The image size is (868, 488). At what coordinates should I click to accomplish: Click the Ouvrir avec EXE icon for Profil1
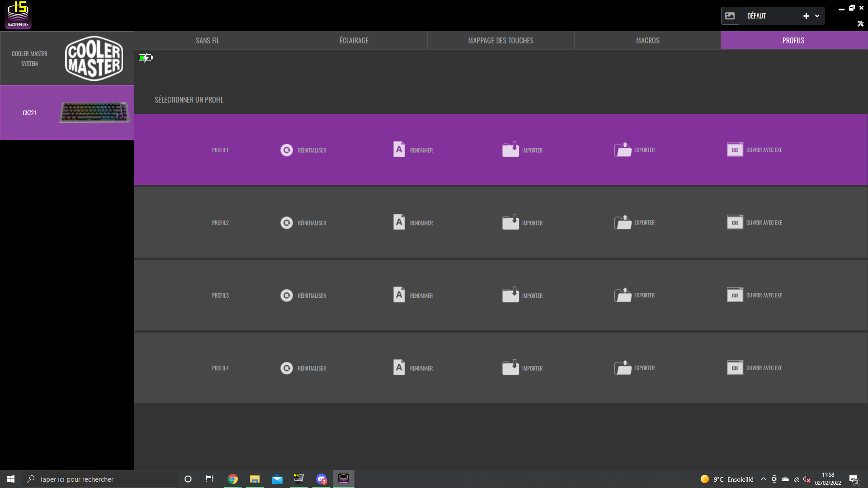coord(735,150)
